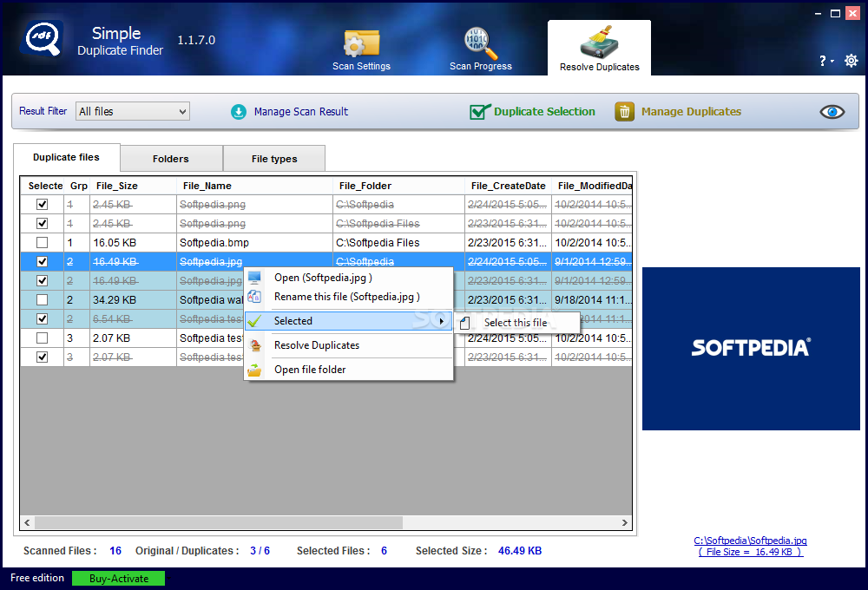868x590 pixels.
Task: Expand the Selected submenu arrow
Action: click(x=441, y=321)
